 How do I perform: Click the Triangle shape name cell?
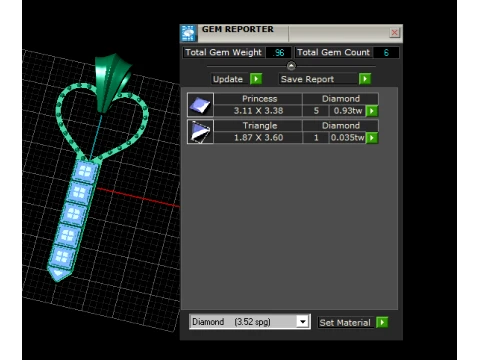[258, 126]
